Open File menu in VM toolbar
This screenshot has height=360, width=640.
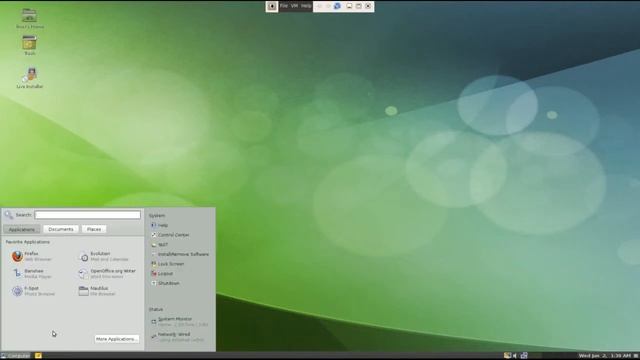284,6
